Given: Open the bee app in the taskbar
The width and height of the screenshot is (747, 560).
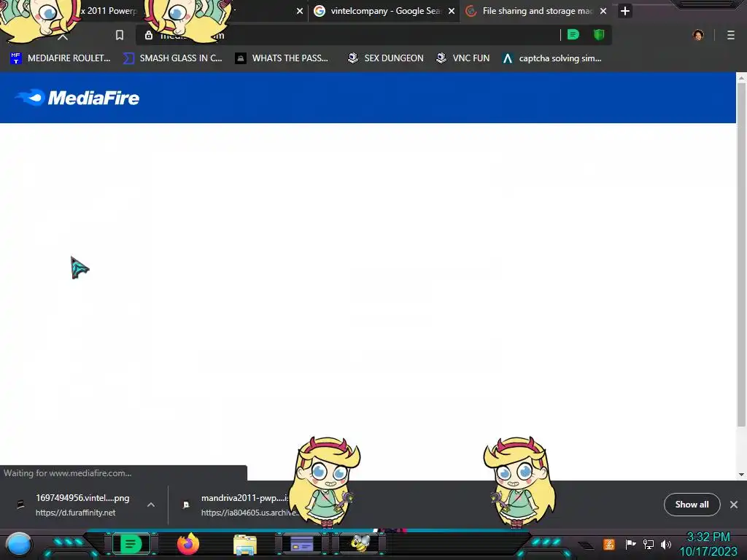Looking at the screenshot, I should 360,543.
